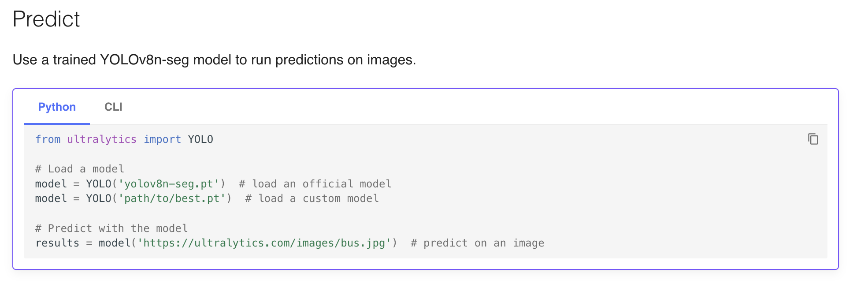Click the '# Load a model' comment

pyautogui.click(x=80, y=169)
